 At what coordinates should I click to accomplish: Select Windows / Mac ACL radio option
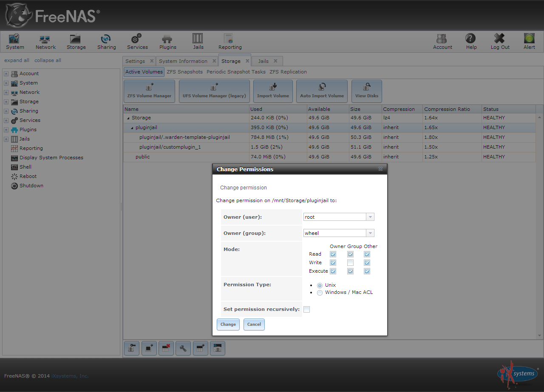click(320, 293)
